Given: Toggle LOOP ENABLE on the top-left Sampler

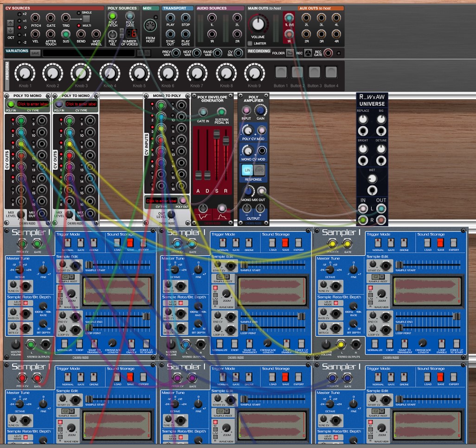Looking at the screenshot, I should (x=131, y=344).
